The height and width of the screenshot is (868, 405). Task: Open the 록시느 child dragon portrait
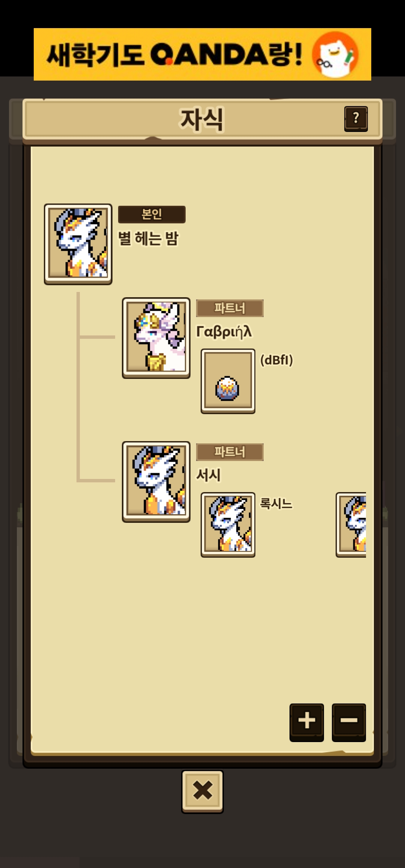point(228,525)
